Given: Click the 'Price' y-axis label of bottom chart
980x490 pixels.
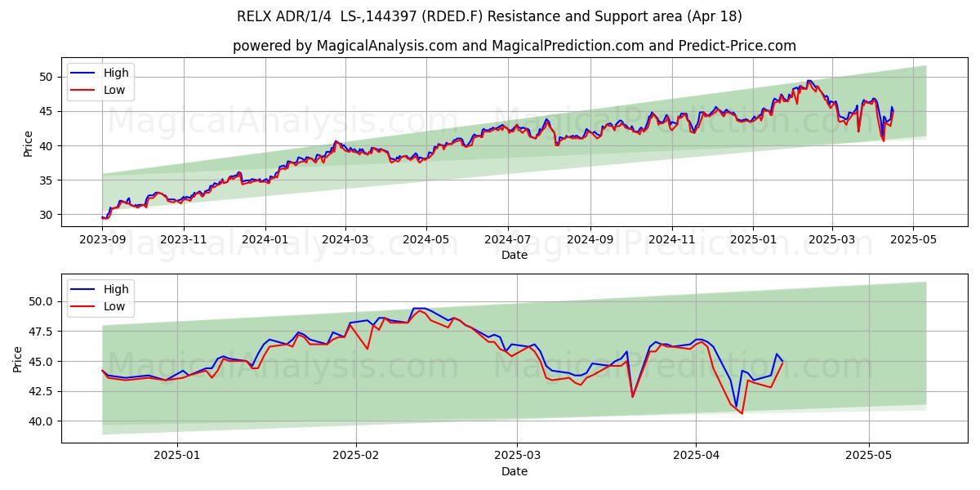Looking at the screenshot, I should point(18,358).
